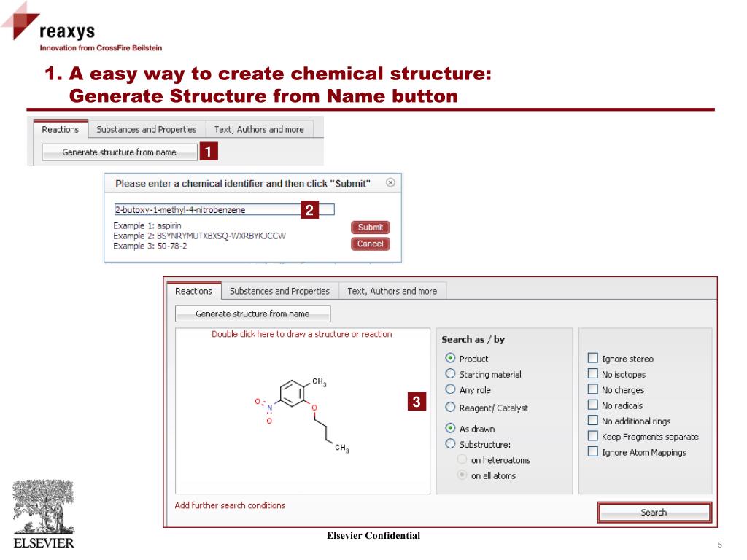
Task: Select the As drawn option
Action: [450, 428]
